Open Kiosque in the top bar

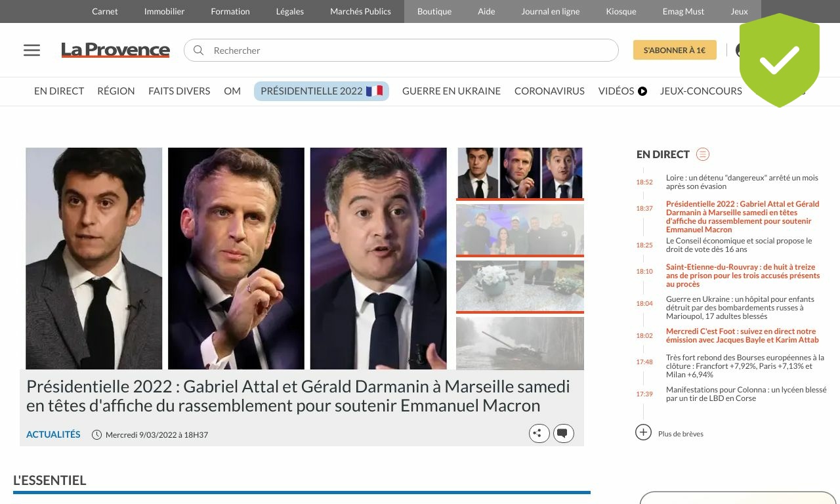click(621, 11)
